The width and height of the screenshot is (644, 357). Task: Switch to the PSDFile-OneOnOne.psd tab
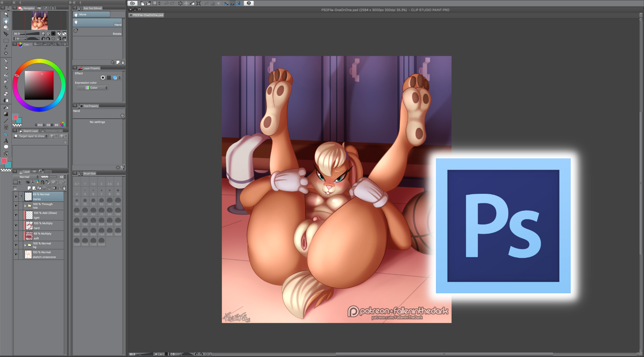tap(148, 15)
